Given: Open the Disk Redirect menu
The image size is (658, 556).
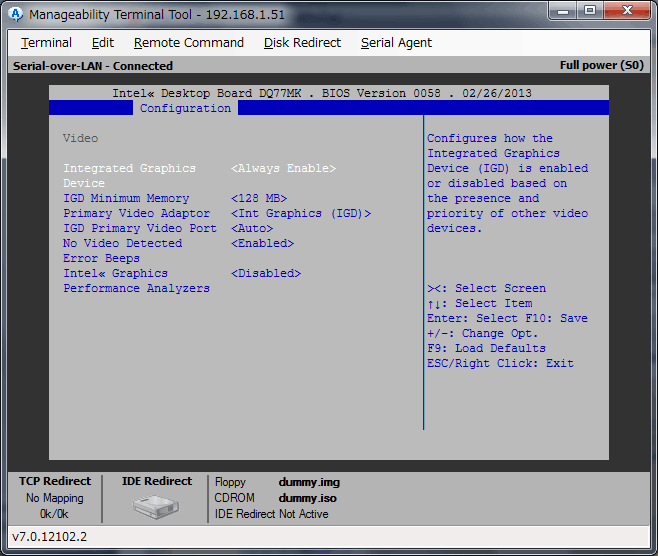Looking at the screenshot, I should coord(302,43).
